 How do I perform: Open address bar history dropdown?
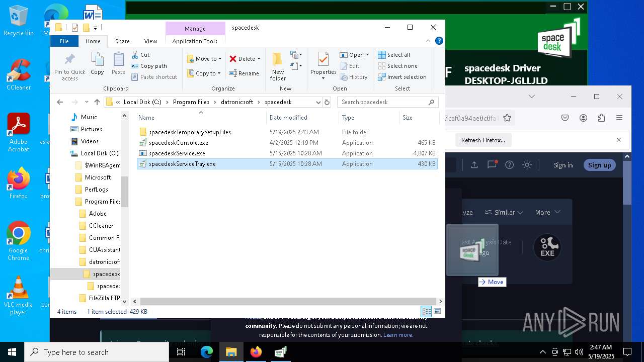pyautogui.click(x=318, y=102)
